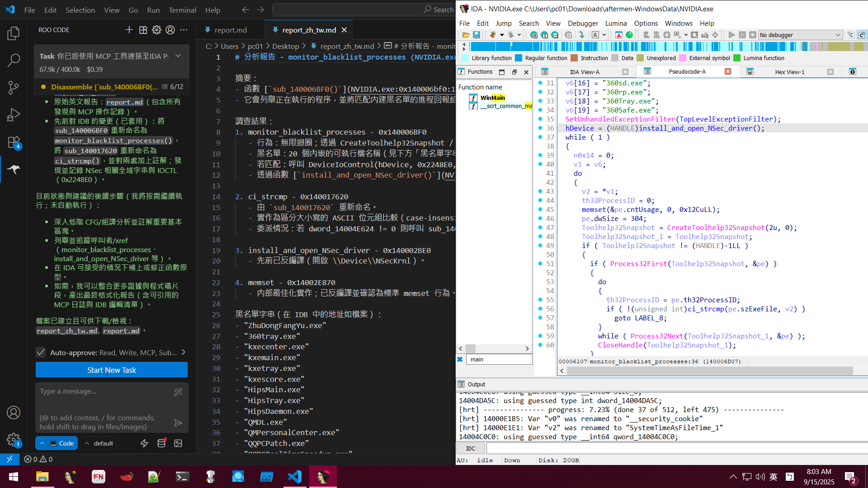Open the Source Control view icon
The width and height of the screenshot is (868, 488).
click(14, 87)
